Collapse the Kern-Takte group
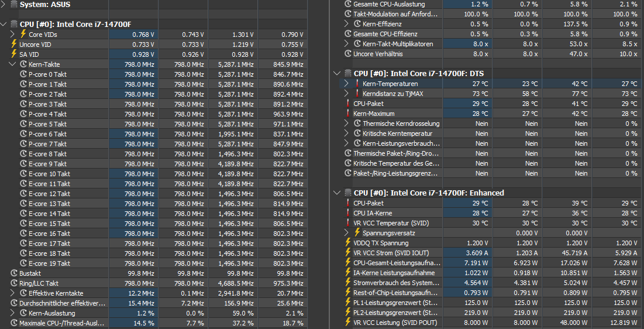This screenshot has width=644, height=329. click(12, 64)
